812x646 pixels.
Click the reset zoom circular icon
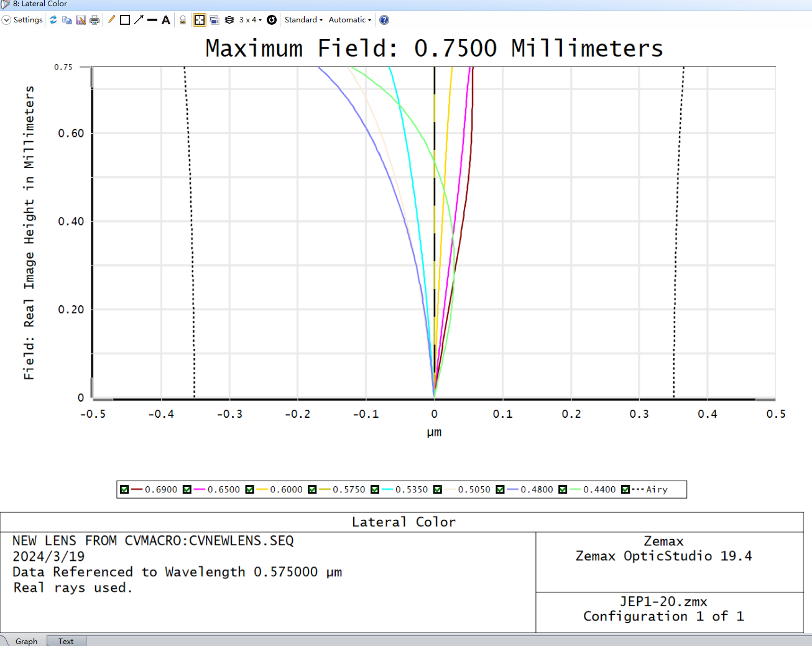tap(272, 20)
